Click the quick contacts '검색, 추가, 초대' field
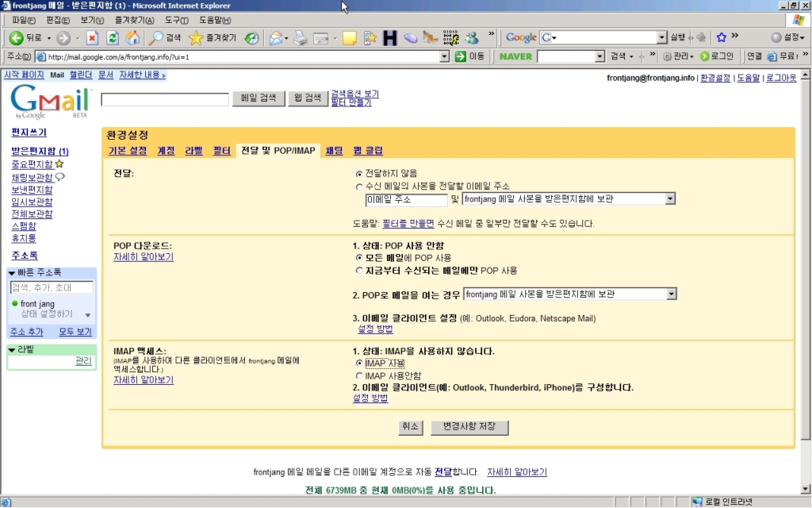The width and height of the screenshot is (812, 508). [52, 287]
